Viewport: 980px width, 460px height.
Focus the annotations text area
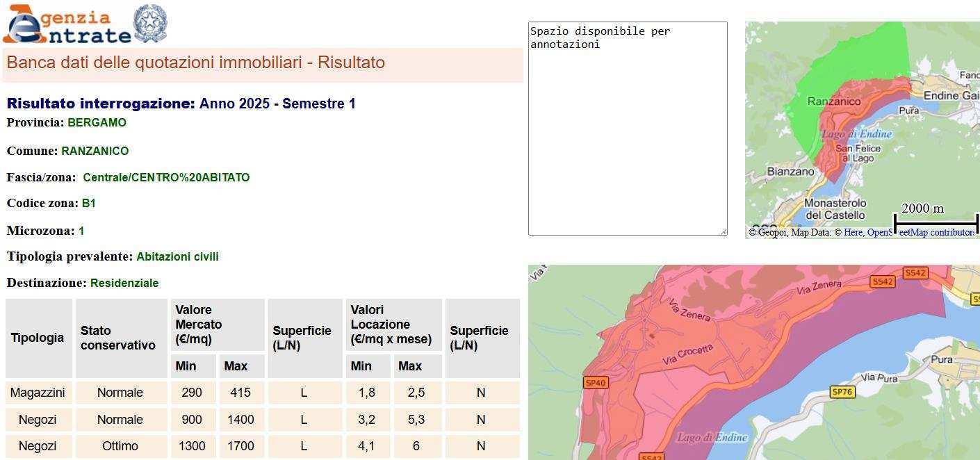coord(627,129)
